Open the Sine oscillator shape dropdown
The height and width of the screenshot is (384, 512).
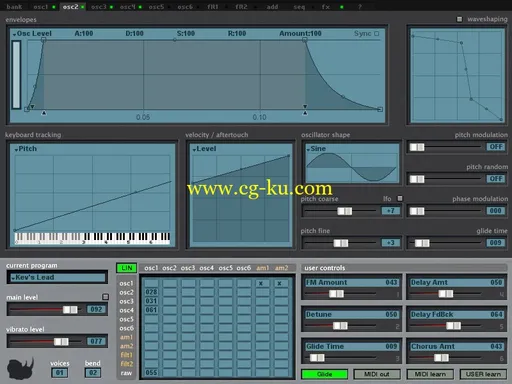point(316,149)
